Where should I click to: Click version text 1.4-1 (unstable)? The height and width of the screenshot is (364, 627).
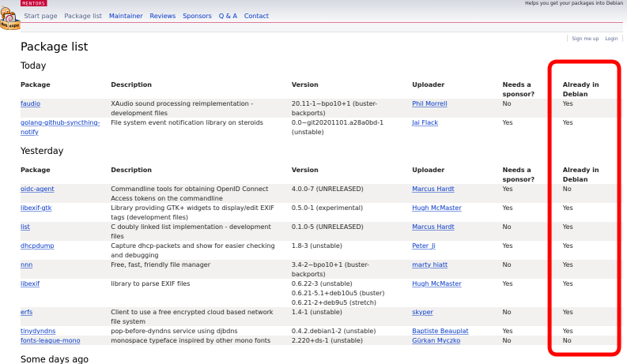[x=317, y=312]
